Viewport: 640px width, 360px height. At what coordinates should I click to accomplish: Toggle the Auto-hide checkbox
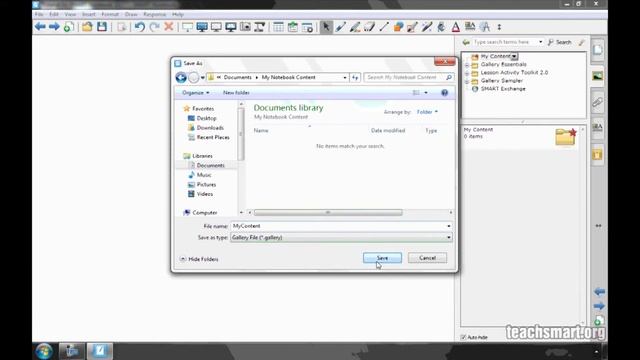(x=463, y=337)
